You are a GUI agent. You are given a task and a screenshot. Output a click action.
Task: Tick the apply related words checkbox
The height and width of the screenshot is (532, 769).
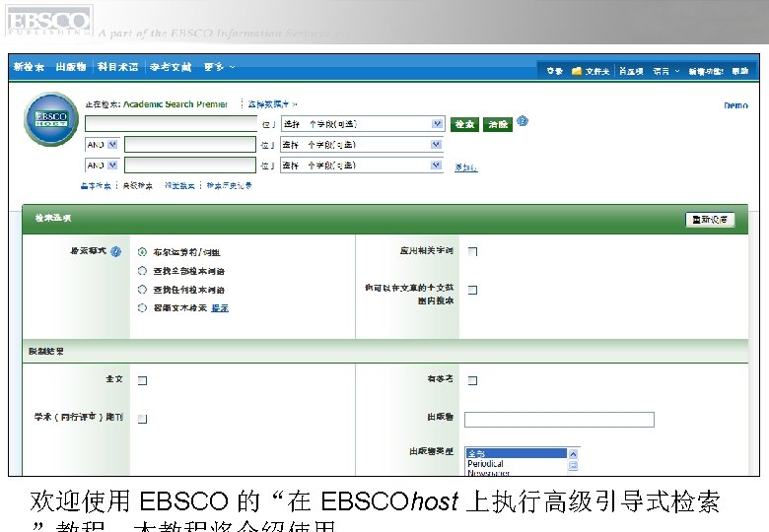(x=473, y=251)
